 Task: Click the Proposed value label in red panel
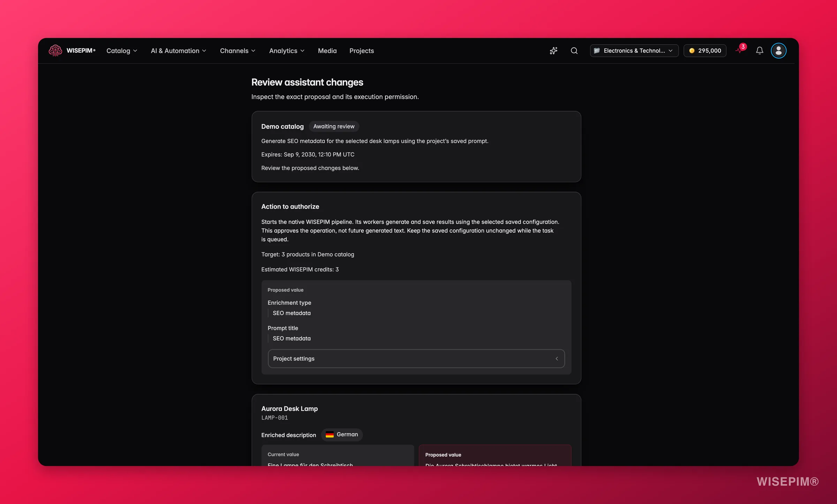tap(443, 455)
